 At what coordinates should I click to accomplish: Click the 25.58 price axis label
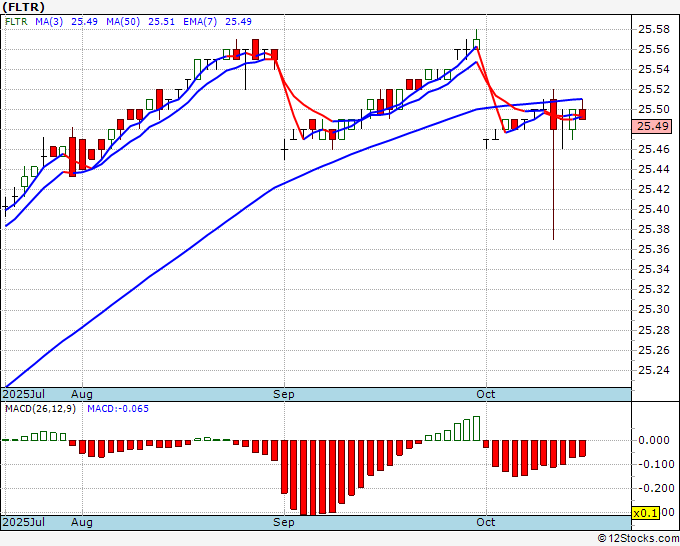(x=654, y=29)
